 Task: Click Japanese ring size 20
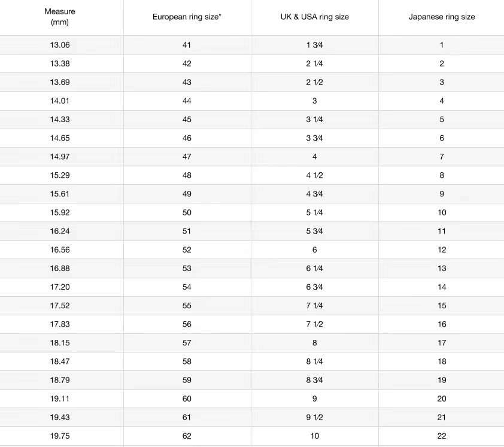[442, 399]
